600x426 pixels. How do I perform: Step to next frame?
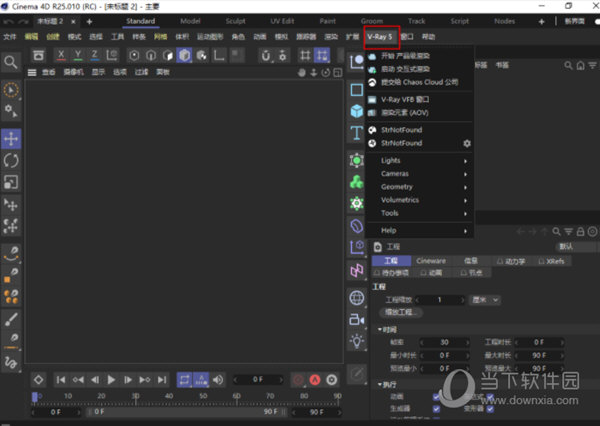(x=128, y=380)
